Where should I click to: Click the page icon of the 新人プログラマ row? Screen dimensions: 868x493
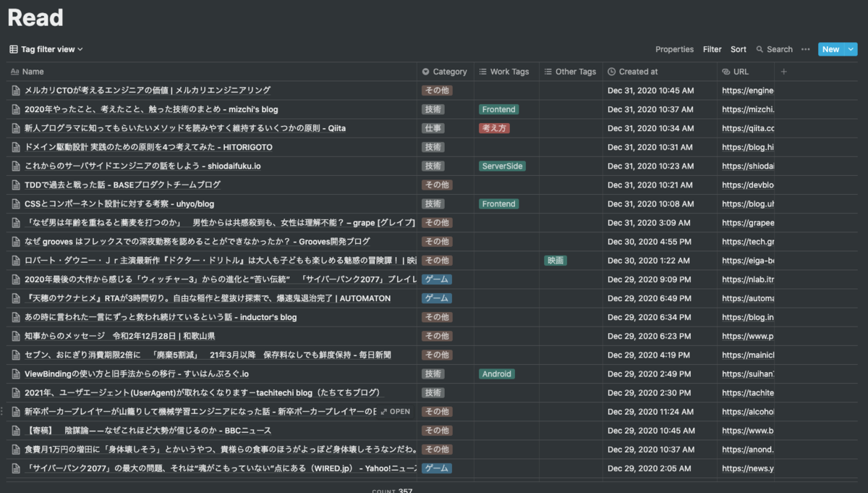16,128
